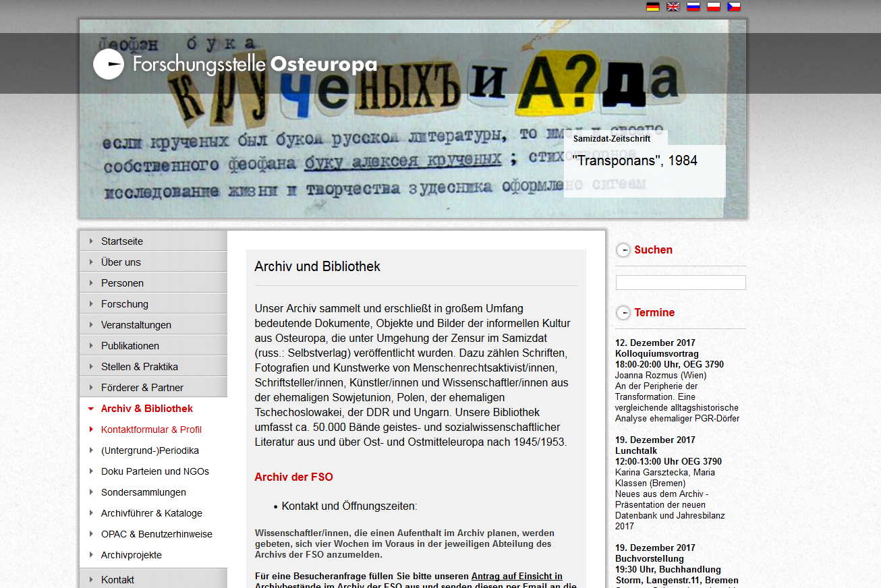881x588 pixels.
Task: Open Archivführer & Kataloge subpage
Action: [x=152, y=512]
